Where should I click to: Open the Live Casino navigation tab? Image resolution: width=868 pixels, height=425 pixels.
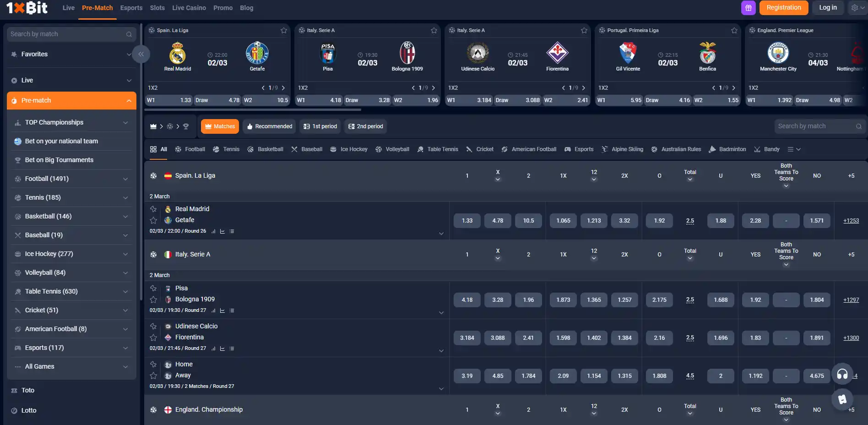[189, 8]
